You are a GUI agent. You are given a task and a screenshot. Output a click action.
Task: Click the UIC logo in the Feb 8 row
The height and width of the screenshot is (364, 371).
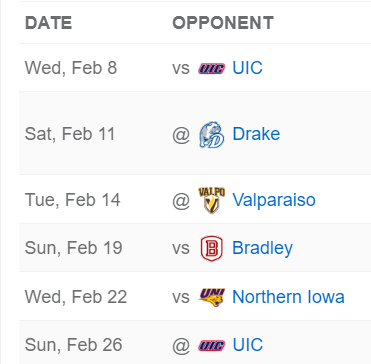tap(212, 68)
